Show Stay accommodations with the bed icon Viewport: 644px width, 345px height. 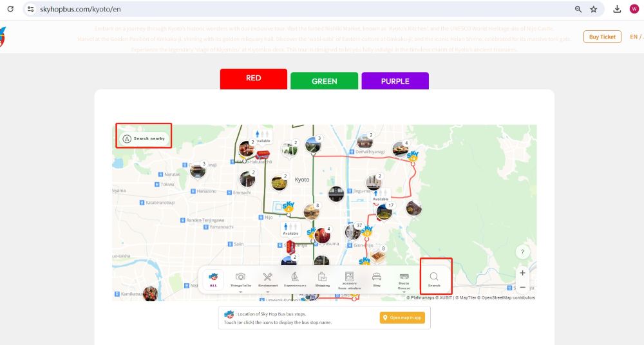377,278
